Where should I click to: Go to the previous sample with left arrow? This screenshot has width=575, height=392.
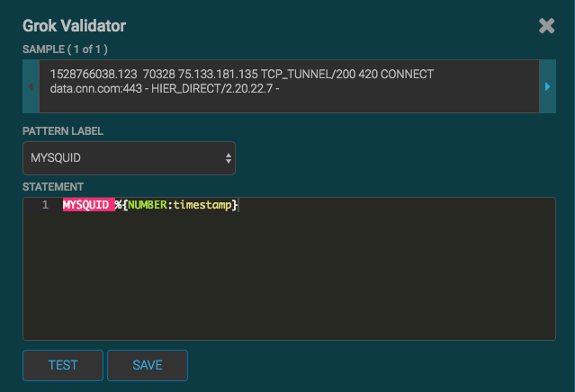[x=31, y=86]
